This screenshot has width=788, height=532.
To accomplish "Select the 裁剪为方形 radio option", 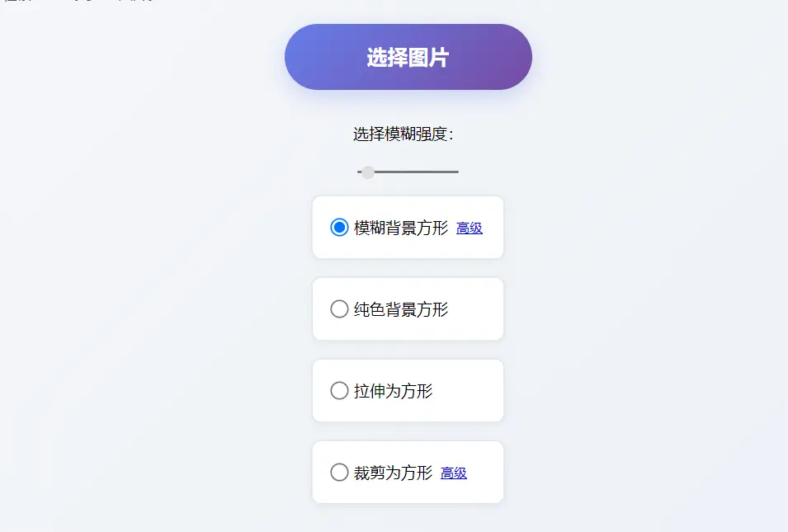I will pyautogui.click(x=338, y=472).
